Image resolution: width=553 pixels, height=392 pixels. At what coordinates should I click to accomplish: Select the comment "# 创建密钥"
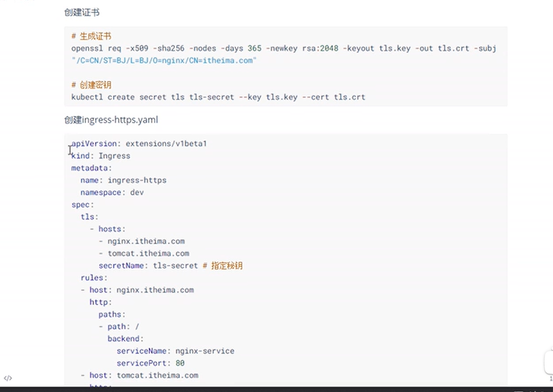[x=91, y=85]
